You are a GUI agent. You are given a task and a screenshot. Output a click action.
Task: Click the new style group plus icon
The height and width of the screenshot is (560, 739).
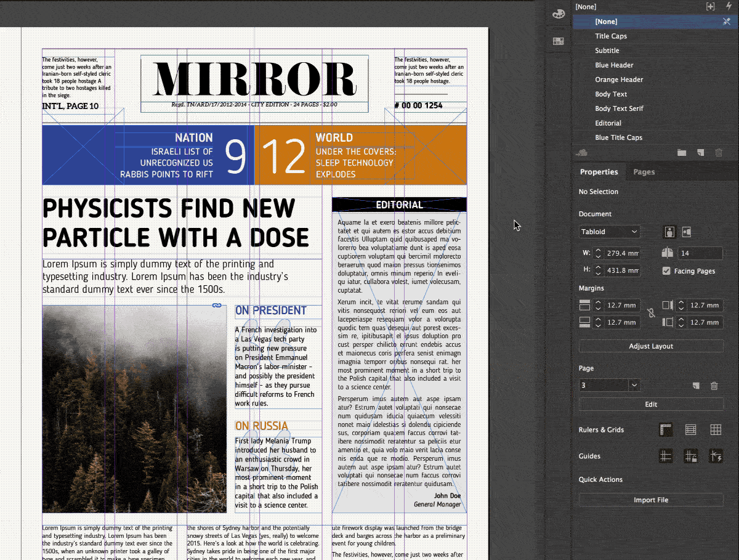point(711,6)
